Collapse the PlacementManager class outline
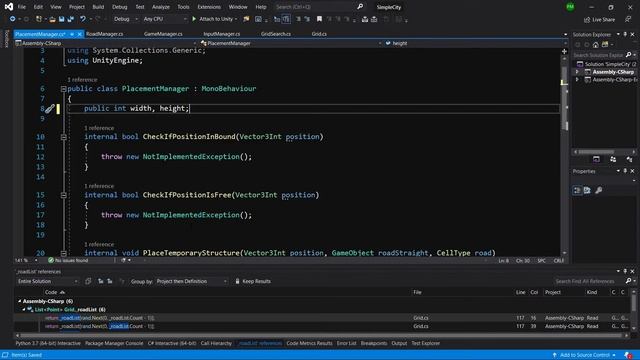Image resolution: width=640 pixels, height=360 pixels. (64, 89)
